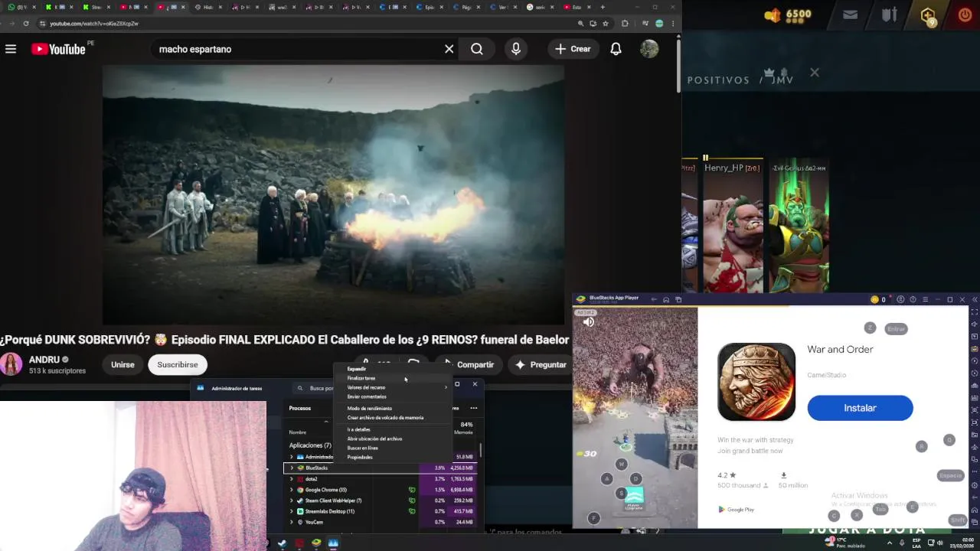980x551 pixels.
Task: Click the YouTube search magnifier button
Action: pyautogui.click(x=477, y=49)
